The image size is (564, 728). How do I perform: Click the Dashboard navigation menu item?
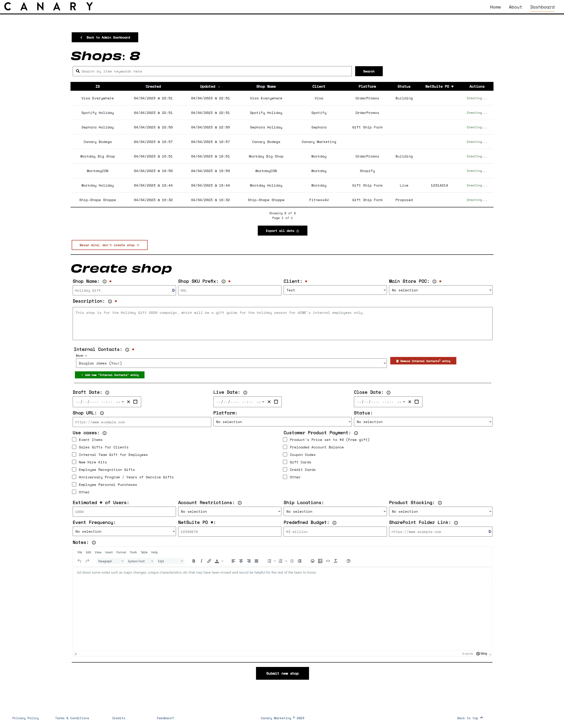pyautogui.click(x=542, y=6)
